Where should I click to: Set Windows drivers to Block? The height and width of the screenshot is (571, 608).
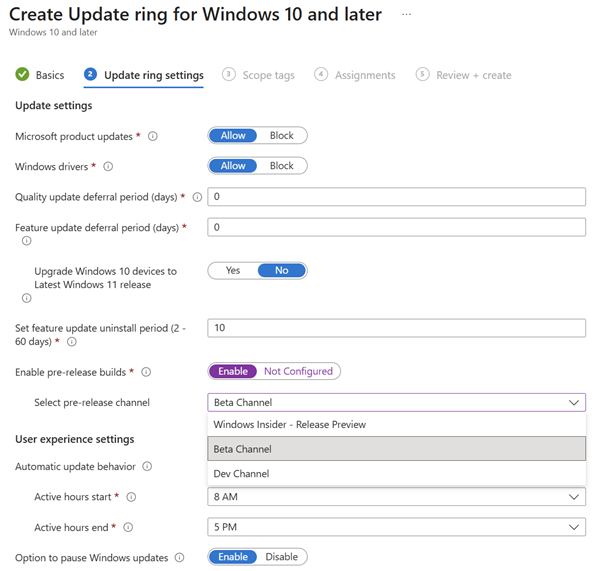(282, 166)
